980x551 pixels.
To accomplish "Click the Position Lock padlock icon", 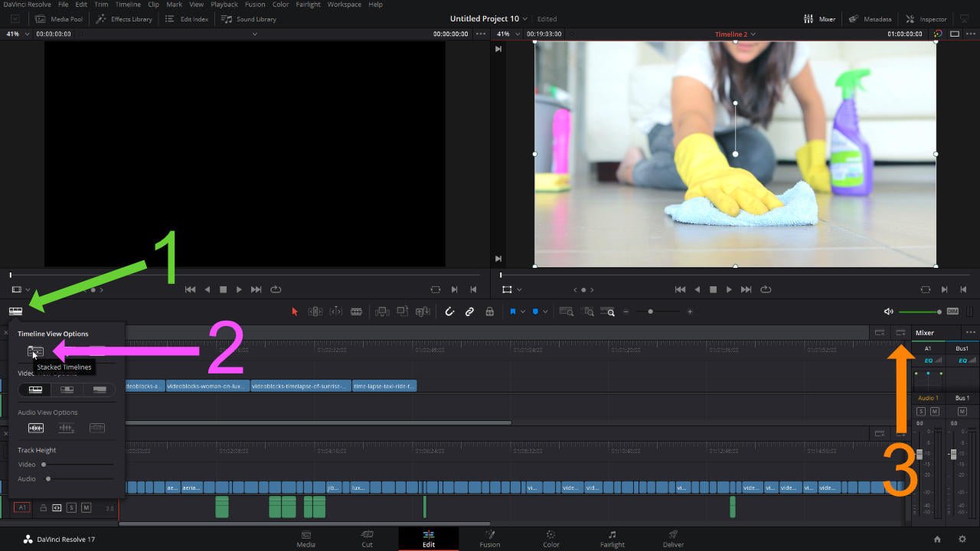I will pyautogui.click(x=490, y=311).
